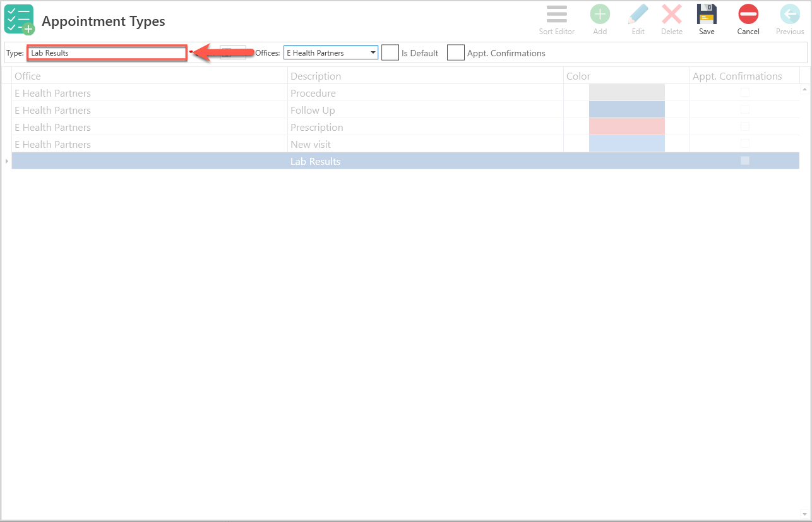Select the Follow Up blue color swatch
This screenshot has width=812, height=522.
click(627, 109)
